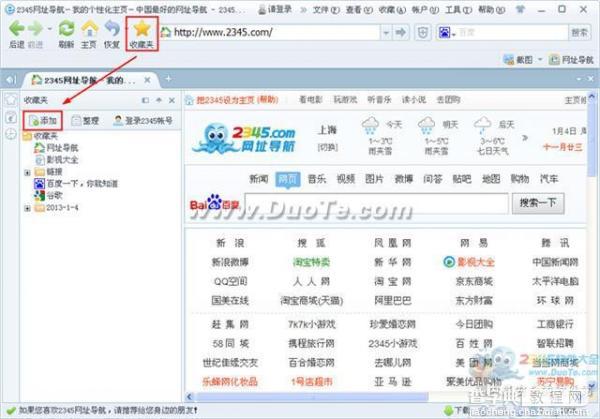Click the sidebar history clock icon

11,134
